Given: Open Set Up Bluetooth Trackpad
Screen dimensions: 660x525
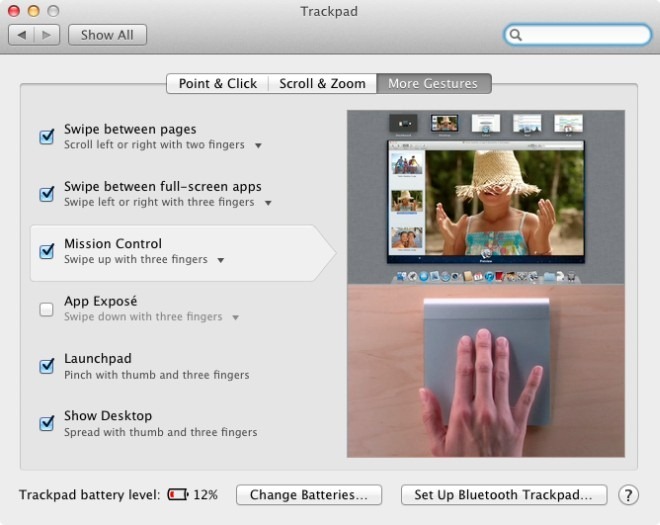Looking at the screenshot, I should point(504,495).
